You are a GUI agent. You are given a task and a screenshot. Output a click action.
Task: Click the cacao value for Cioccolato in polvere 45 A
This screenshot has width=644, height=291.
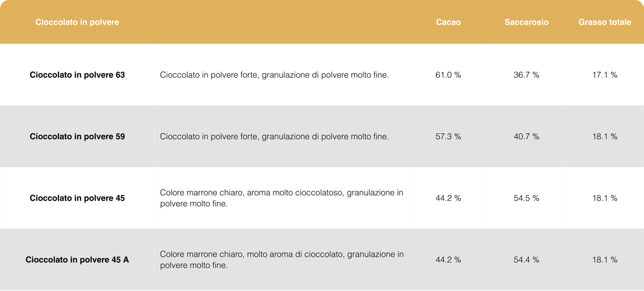click(448, 260)
